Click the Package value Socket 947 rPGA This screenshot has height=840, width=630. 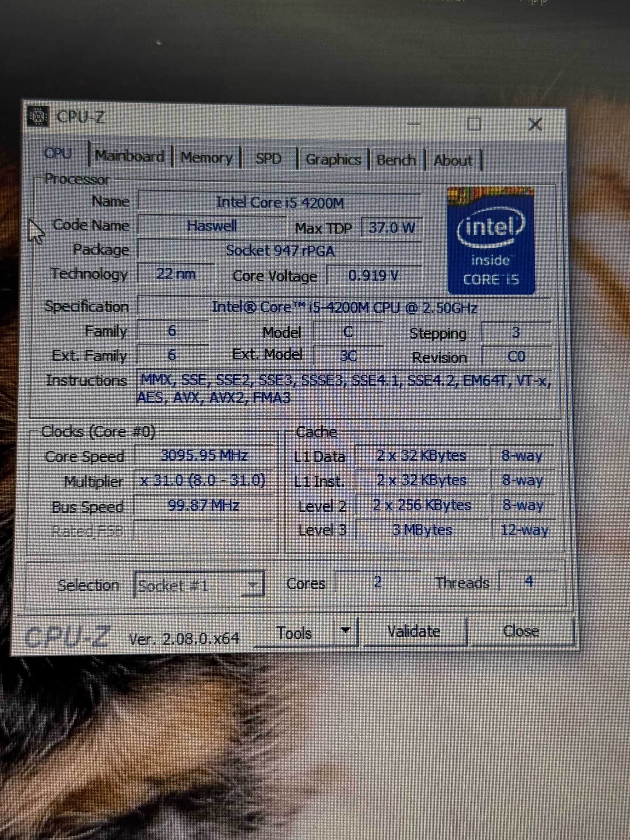point(280,251)
